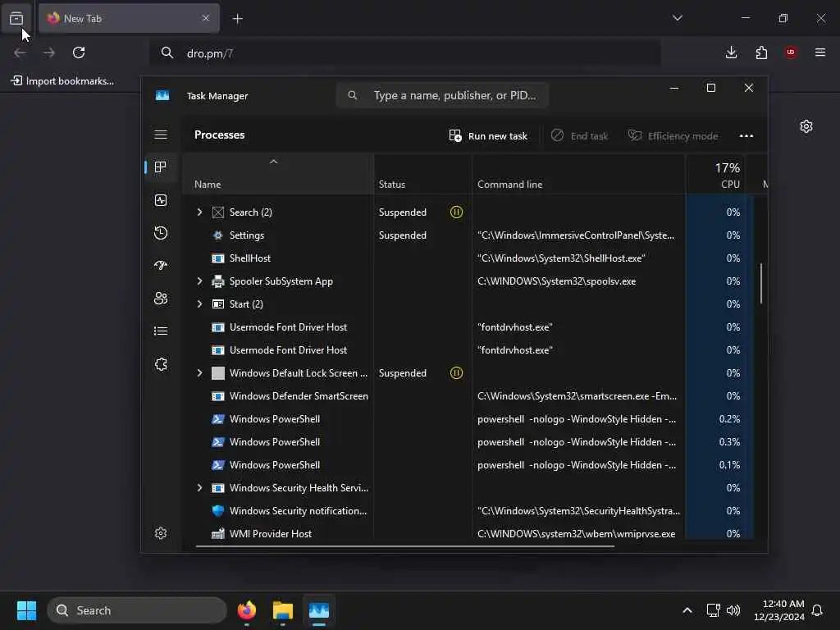Click the taskbar Search box
Image resolution: width=840 pixels, height=630 pixels.
(x=137, y=610)
